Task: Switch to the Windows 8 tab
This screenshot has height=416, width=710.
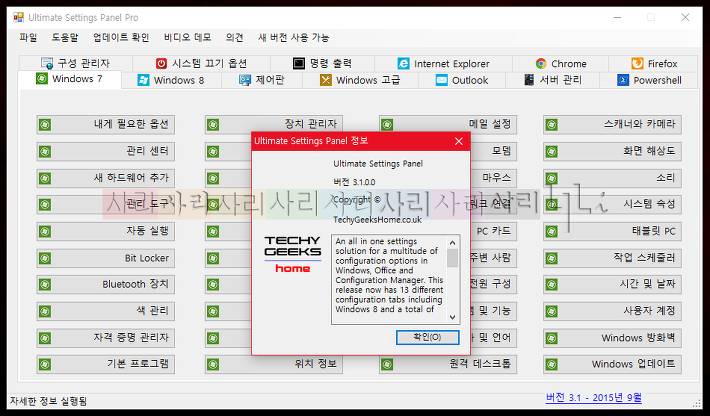Action: [x=171, y=81]
